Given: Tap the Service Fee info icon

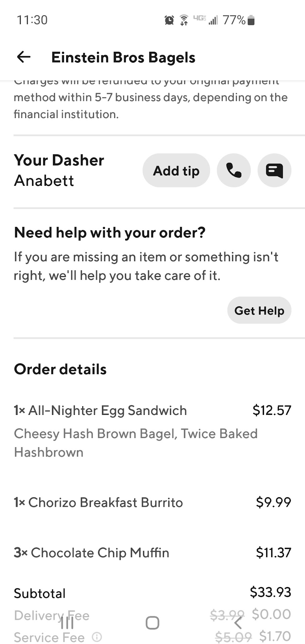Looking at the screenshot, I should point(97,637).
